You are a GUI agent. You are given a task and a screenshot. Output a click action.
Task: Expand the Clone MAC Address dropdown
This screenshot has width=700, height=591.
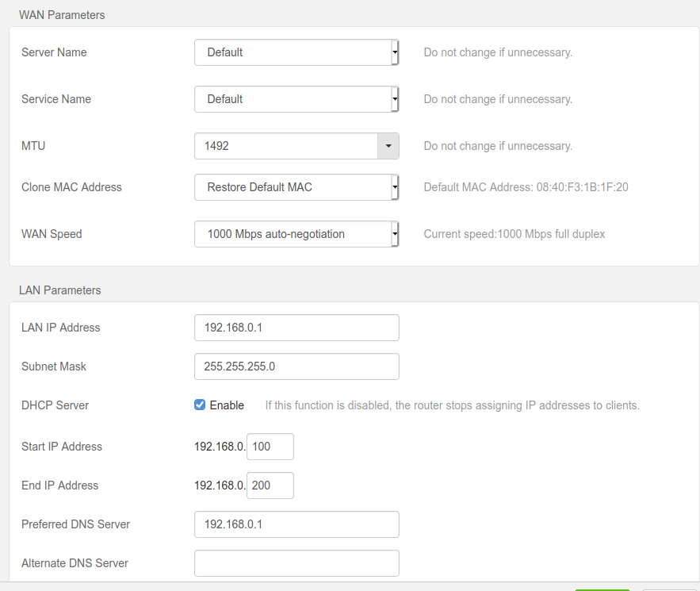[x=296, y=187]
